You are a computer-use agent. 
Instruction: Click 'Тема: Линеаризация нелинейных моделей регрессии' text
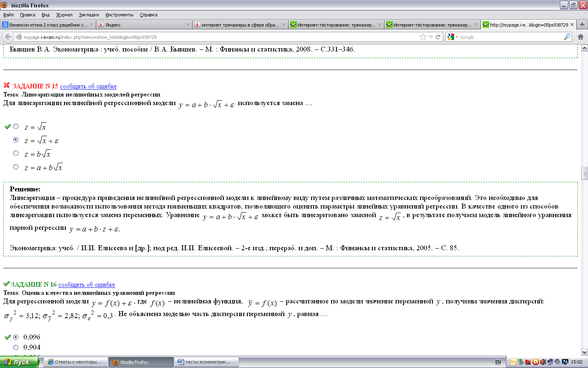82,94
